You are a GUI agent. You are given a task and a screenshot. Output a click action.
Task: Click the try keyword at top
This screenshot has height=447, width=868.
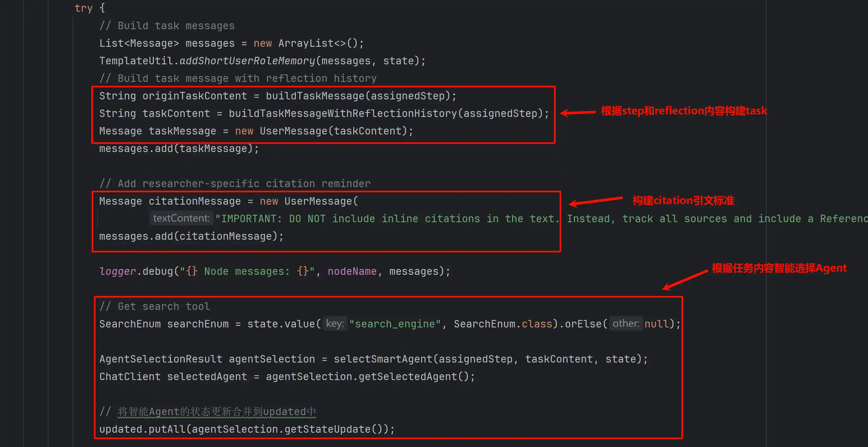click(83, 8)
